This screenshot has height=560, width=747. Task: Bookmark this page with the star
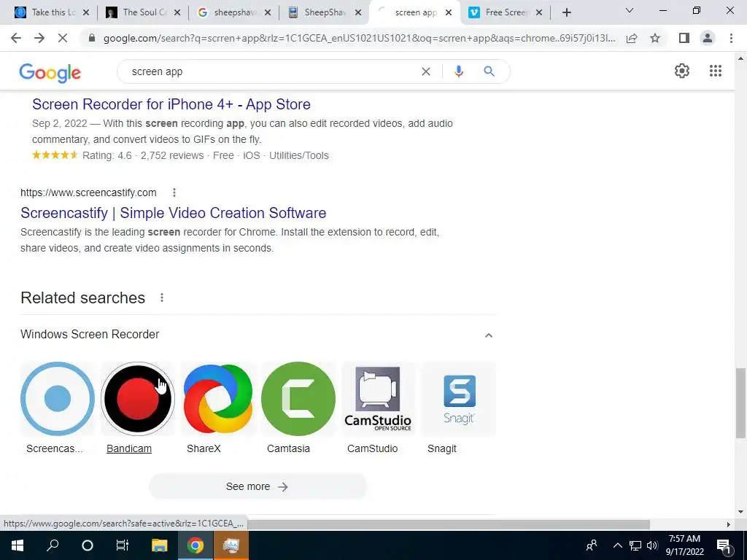click(x=655, y=38)
